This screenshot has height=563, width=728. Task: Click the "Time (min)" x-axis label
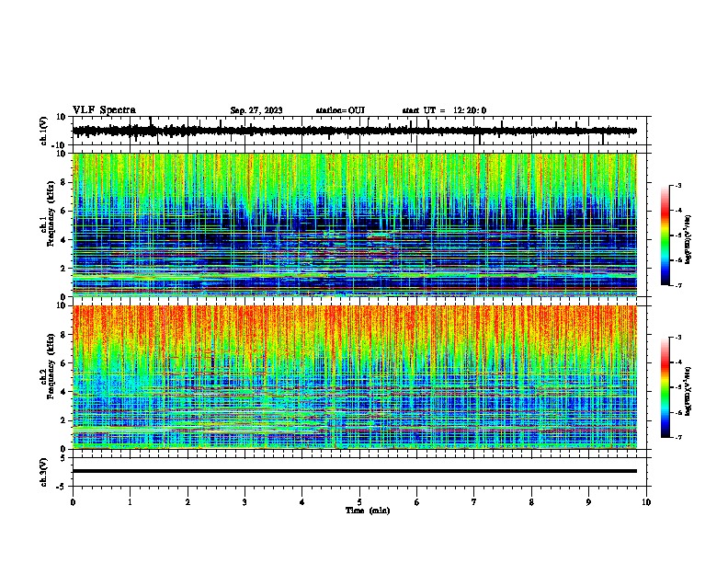click(x=368, y=511)
